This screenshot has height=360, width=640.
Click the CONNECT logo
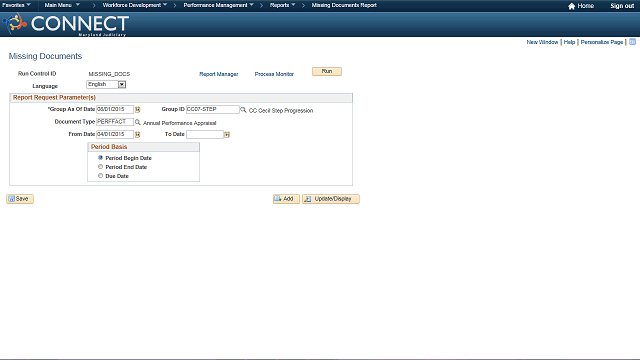66,24
